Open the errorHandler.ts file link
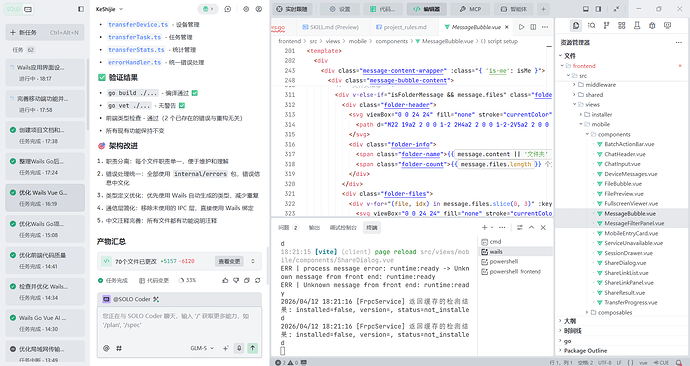Screen dimensions: 690x366 click(x=135, y=62)
